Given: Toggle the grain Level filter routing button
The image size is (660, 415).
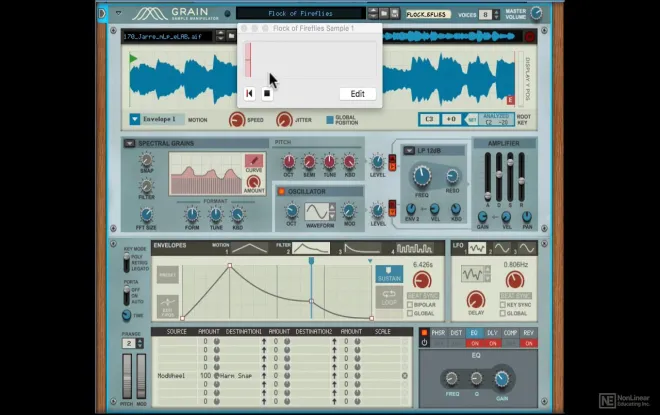Looking at the screenshot, I should (392, 162).
